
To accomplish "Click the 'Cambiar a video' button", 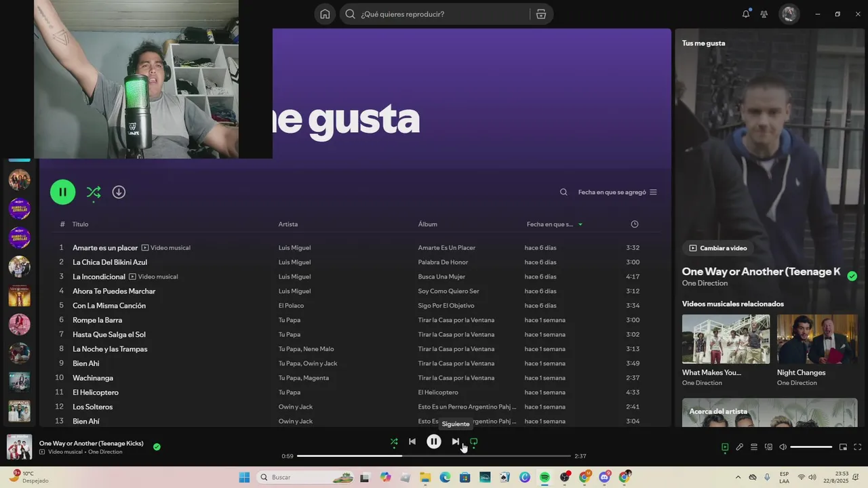I will 717,248.
